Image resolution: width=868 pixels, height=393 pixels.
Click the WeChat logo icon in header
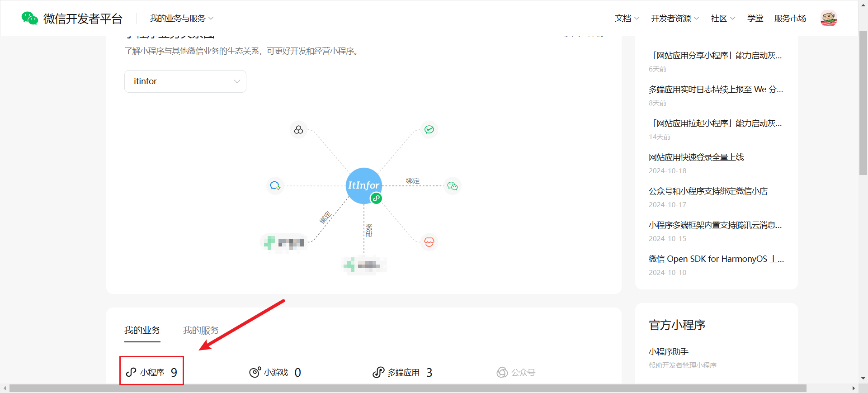30,18
